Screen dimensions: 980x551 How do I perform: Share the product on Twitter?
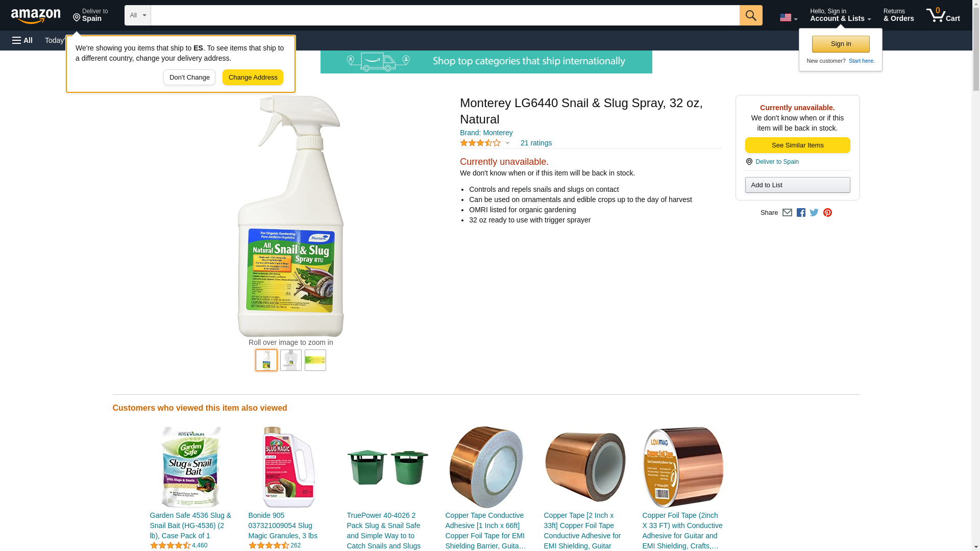pos(814,213)
